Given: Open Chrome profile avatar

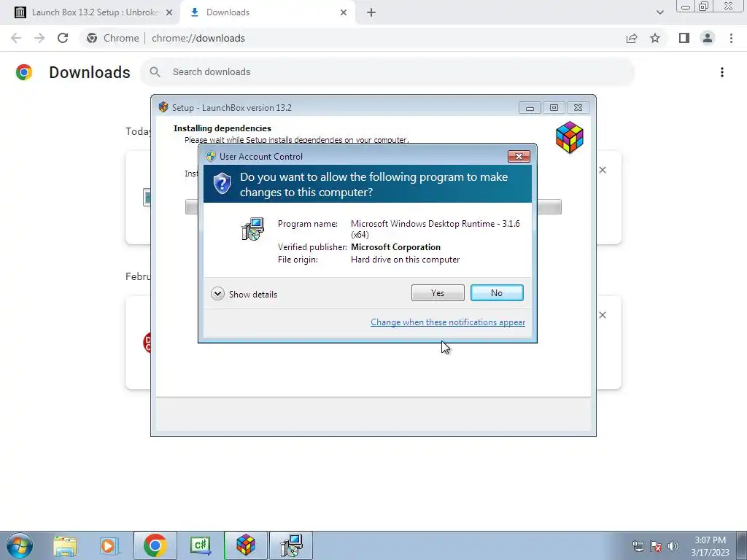Looking at the screenshot, I should click(708, 38).
